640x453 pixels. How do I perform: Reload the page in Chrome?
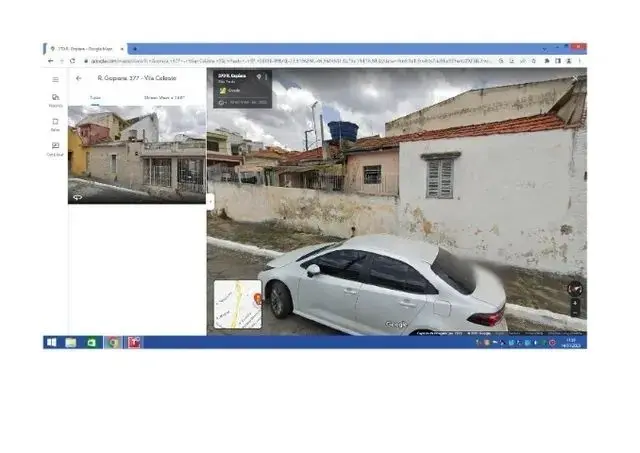[72, 61]
